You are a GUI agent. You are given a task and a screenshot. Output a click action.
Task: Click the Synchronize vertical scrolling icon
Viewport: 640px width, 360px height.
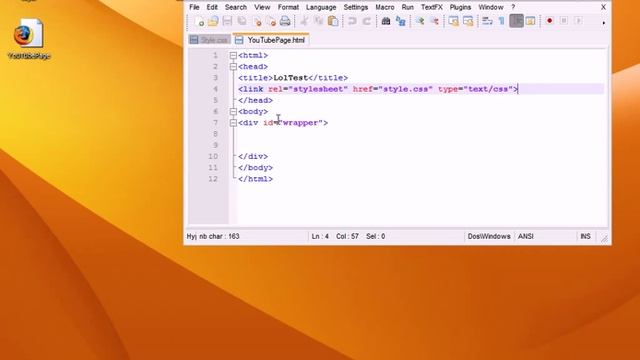(x=453, y=21)
